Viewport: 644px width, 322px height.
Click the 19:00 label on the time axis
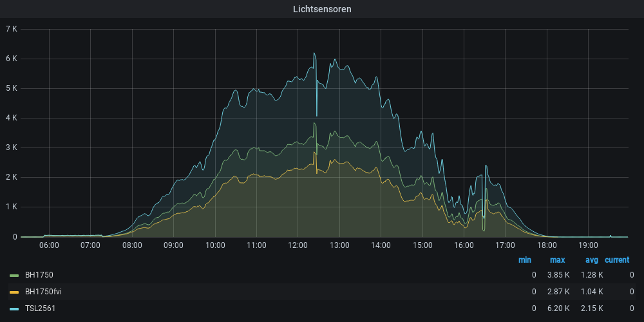[588, 245]
